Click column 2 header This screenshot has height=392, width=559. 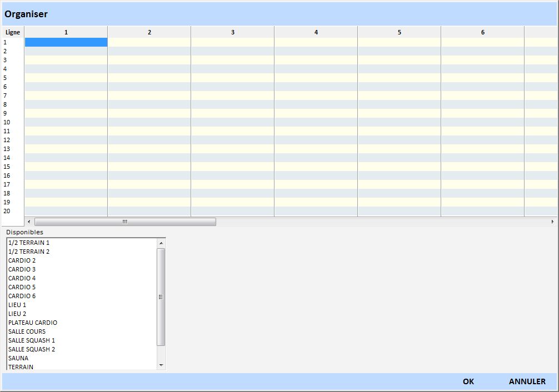coord(149,32)
